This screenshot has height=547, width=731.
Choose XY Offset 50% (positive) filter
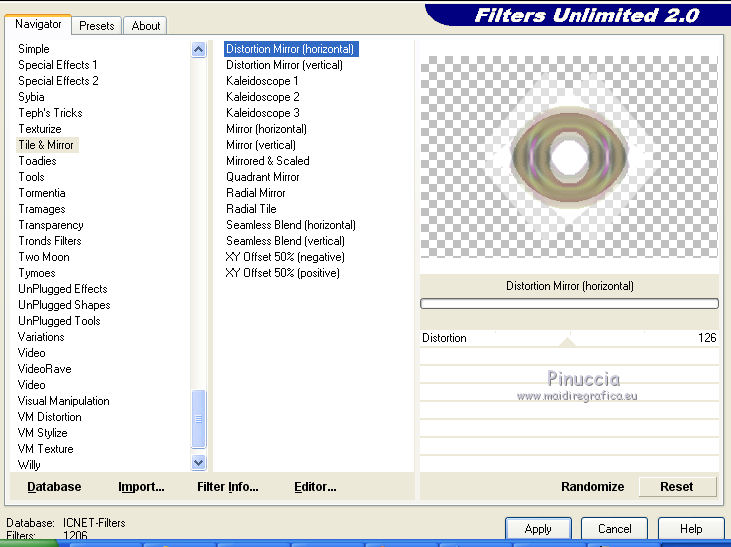point(283,273)
